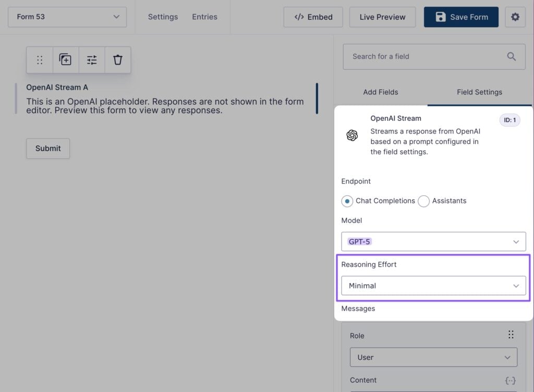Click the search magnifier icon
The height and width of the screenshot is (392, 534).
(x=512, y=56)
